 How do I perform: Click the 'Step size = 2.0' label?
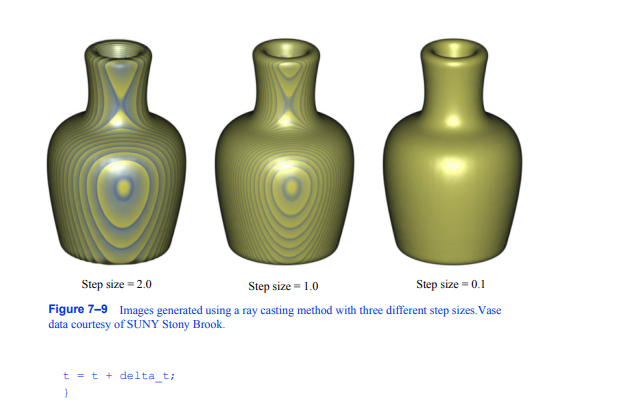tap(116, 284)
